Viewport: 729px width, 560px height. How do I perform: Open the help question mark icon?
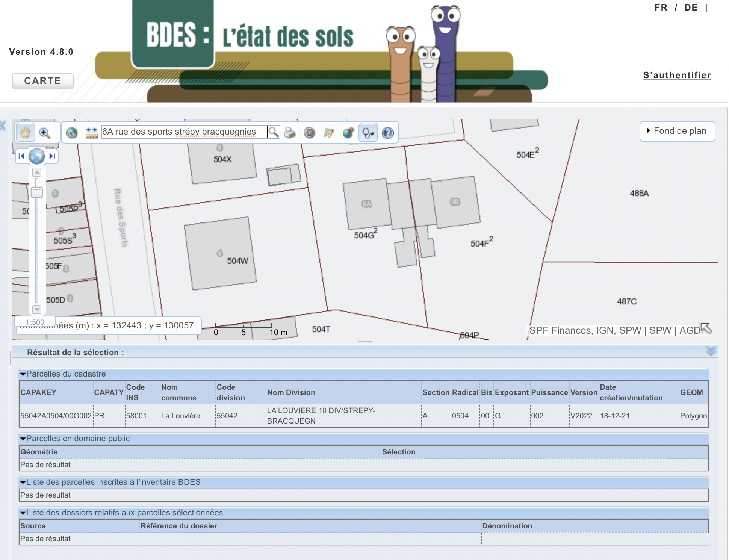(x=387, y=133)
